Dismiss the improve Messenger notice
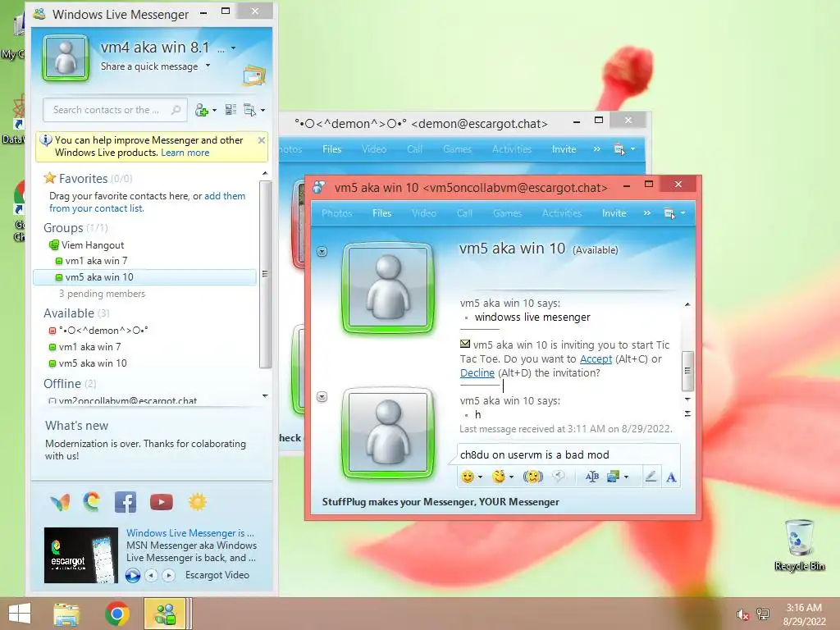840x630 pixels. pyautogui.click(x=262, y=140)
